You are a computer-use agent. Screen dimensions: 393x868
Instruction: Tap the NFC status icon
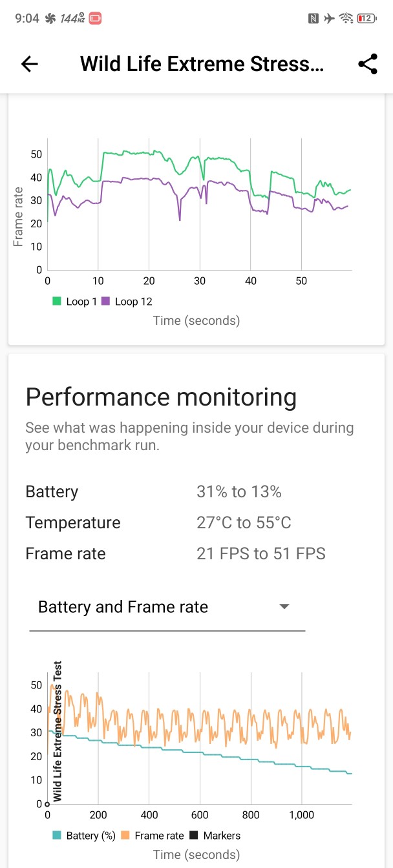[313, 19]
